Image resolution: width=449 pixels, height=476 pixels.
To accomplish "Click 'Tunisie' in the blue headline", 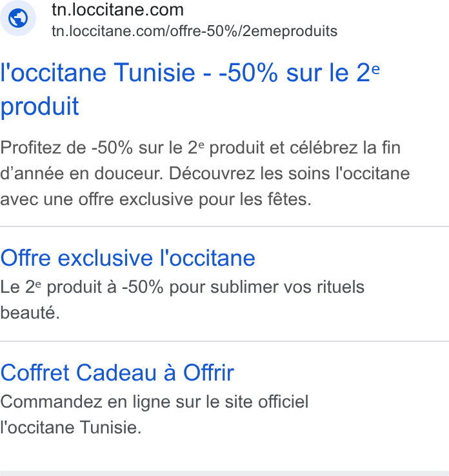I will pyautogui.click(x=154, y=73).
